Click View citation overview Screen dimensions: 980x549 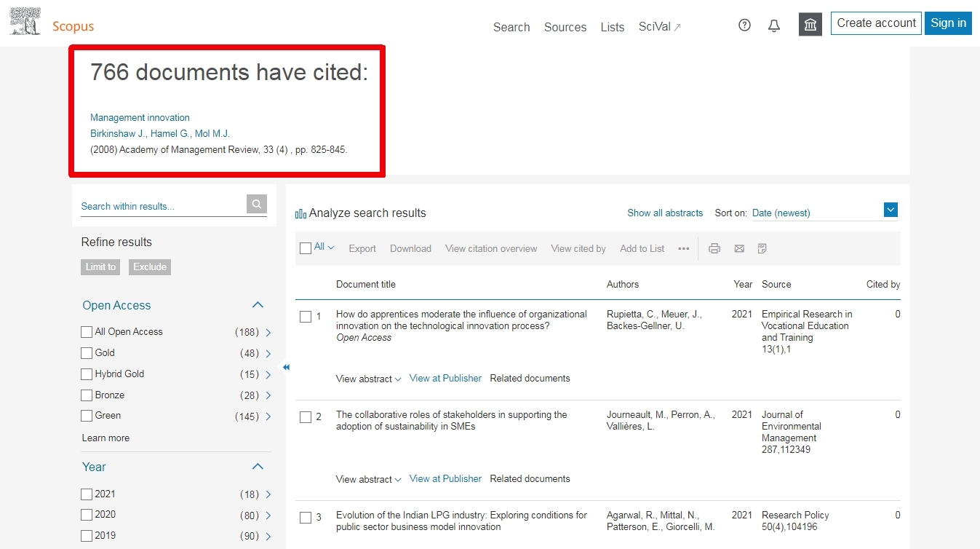[x=491, y=248]
